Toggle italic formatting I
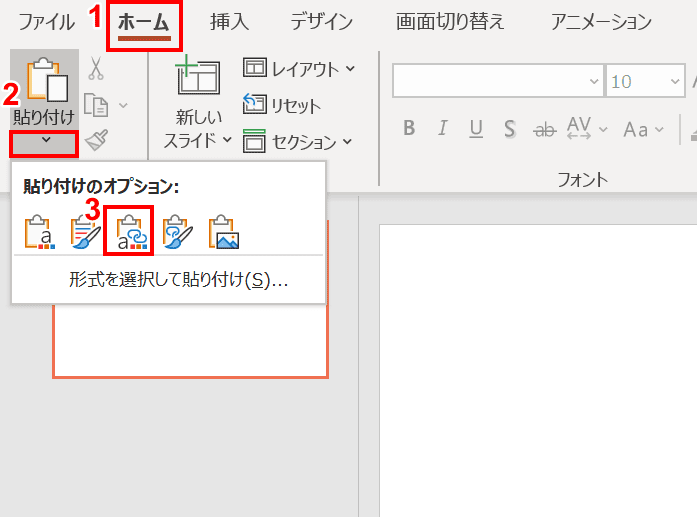This screenshot has height=517, width=697. tap(442, 128)
